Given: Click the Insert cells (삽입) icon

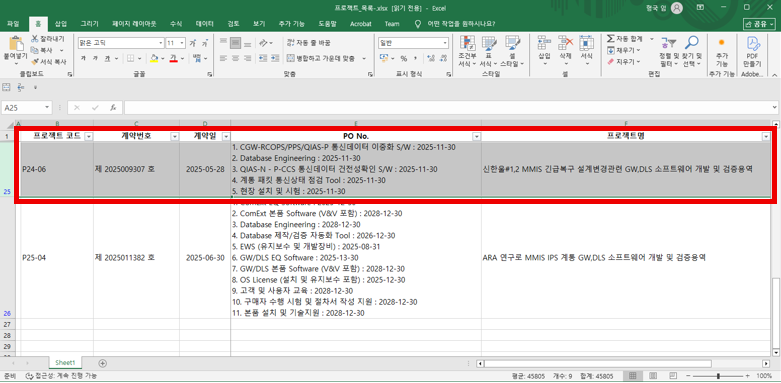Looking at the screenshot, I should [544, 44].
